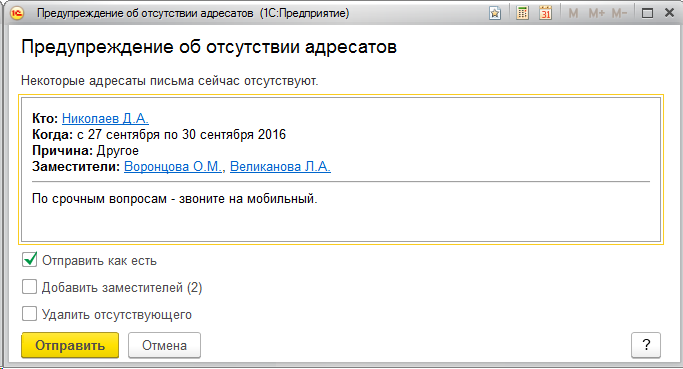Screen dimensions: 683x369
Task: Open the Николаев Д.А. link
Action: point(105,118)
